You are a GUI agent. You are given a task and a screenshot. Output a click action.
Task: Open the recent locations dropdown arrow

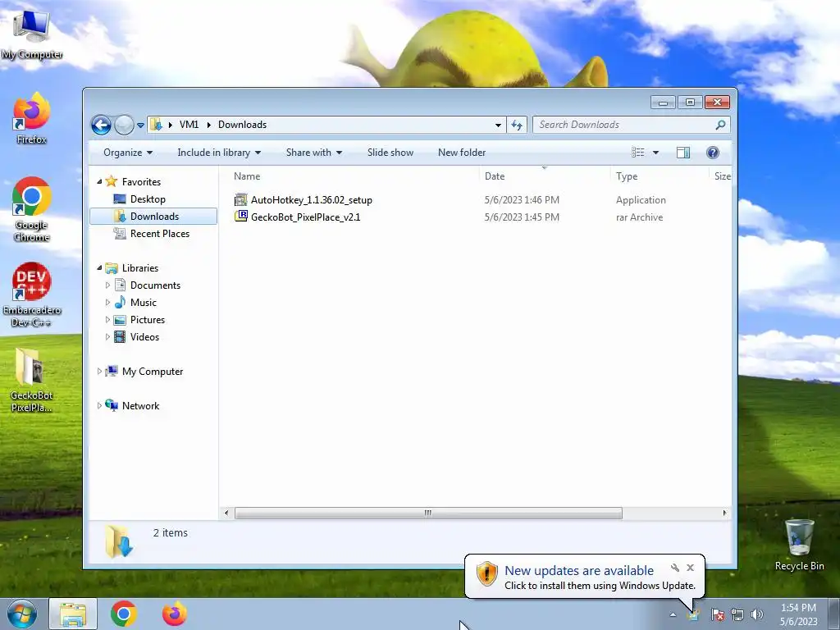point(140,125)
